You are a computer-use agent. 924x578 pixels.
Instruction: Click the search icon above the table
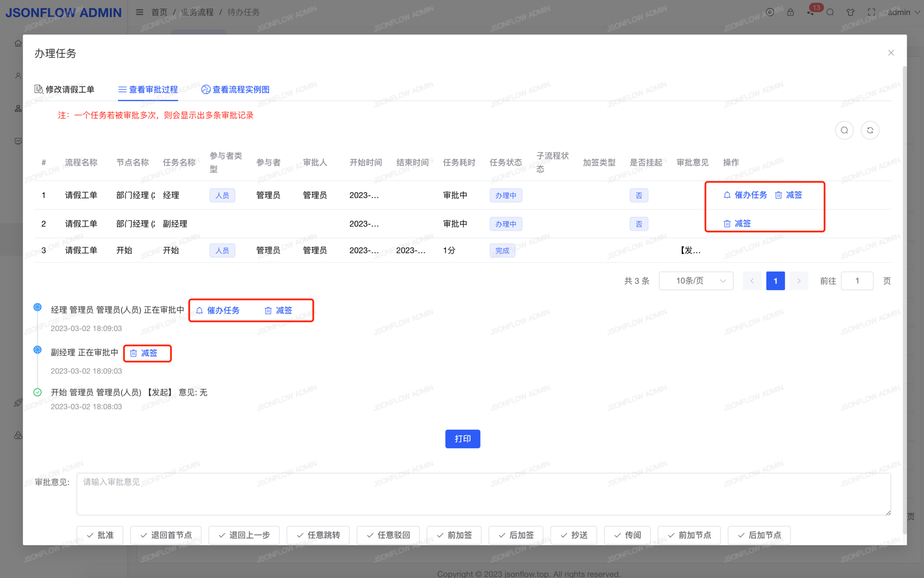pos(844,130)
